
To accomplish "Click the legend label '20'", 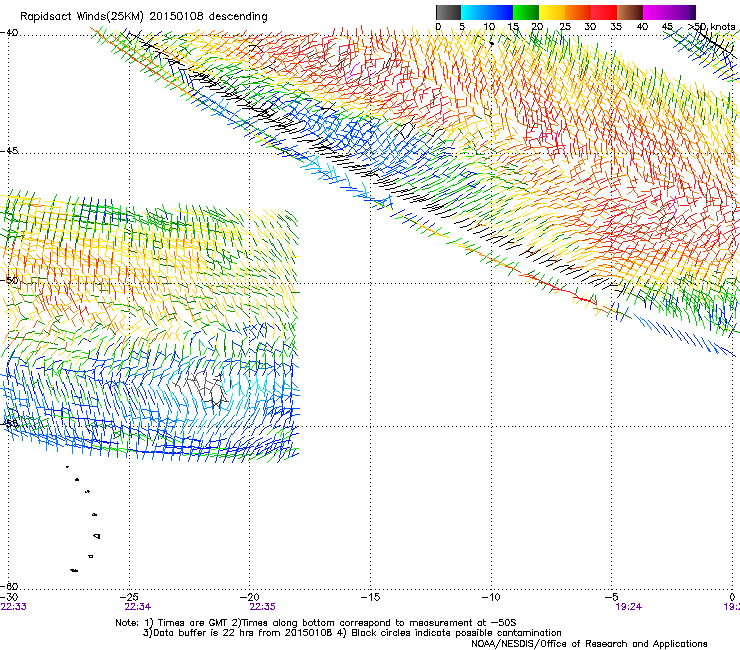I will tap(538, 26).
